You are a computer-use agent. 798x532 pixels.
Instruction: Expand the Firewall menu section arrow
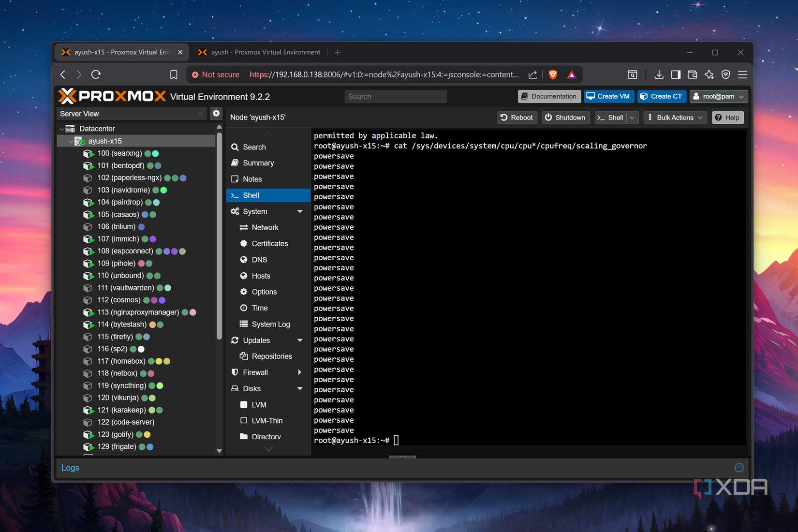pos(300,372)
